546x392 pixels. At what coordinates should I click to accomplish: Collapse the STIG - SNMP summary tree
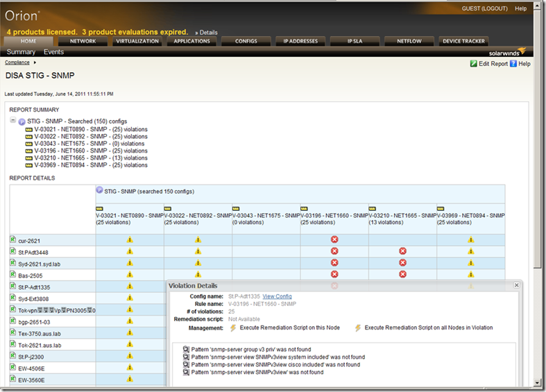point(13,120)
